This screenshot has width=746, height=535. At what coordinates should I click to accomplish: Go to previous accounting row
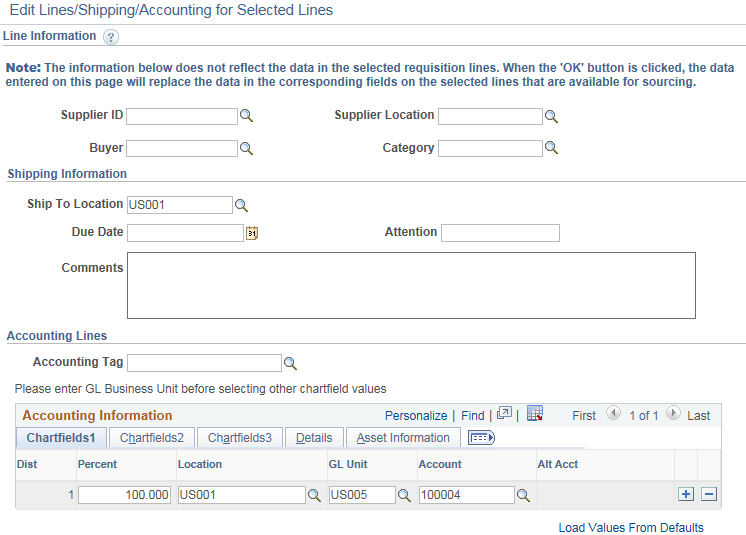pos(613,413)
